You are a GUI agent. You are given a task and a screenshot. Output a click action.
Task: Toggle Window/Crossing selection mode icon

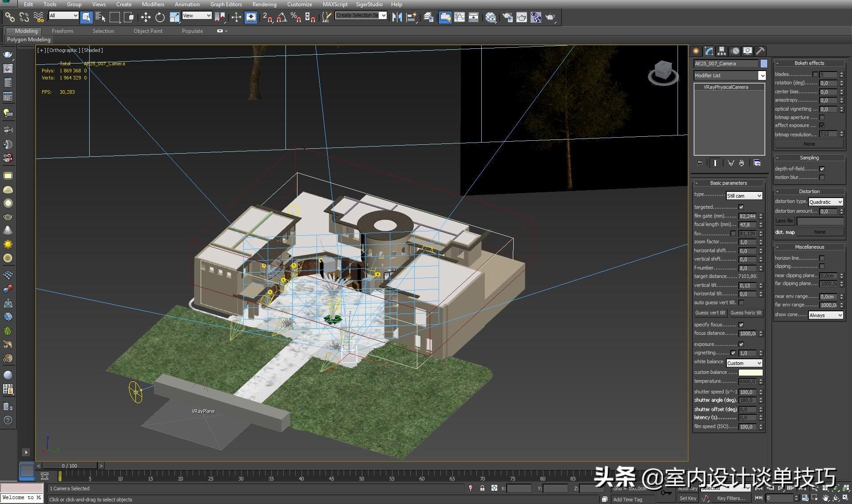(129, 17)
